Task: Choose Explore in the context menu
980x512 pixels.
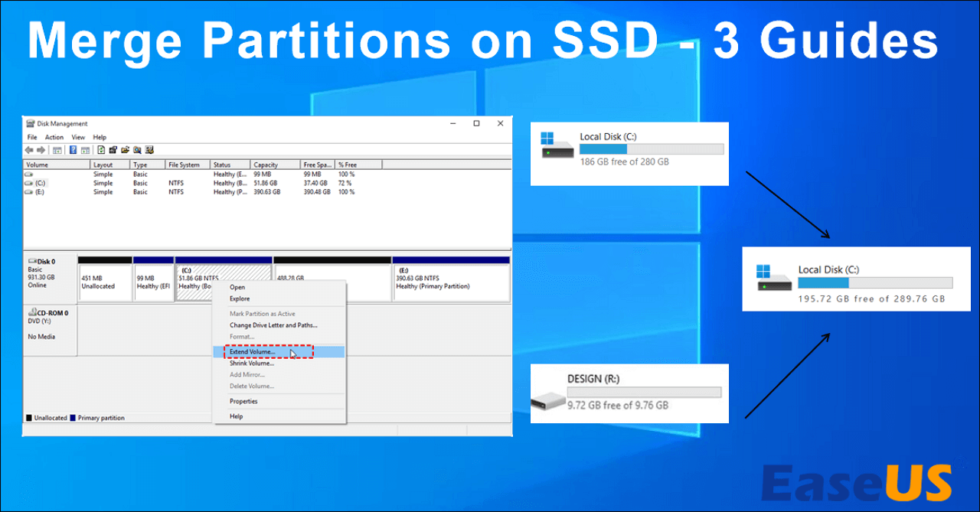Action: click(x=240, y=298)
